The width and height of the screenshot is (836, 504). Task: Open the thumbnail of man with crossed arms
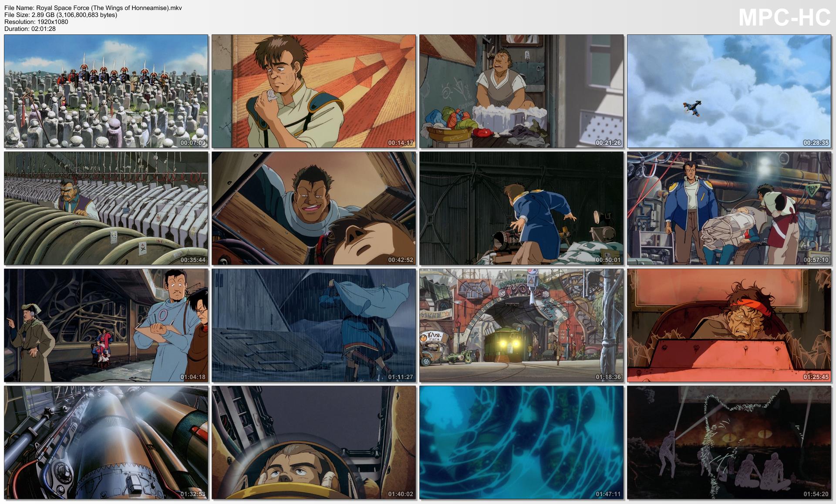coord(106,326)
